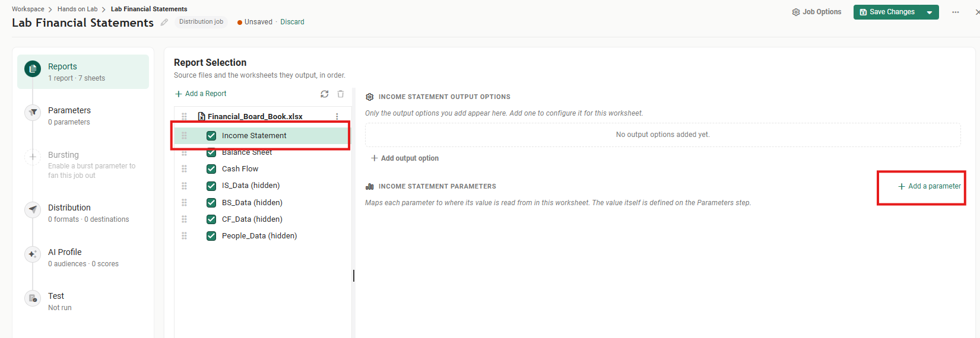Go to the AI Profile step

click(83, 257)
